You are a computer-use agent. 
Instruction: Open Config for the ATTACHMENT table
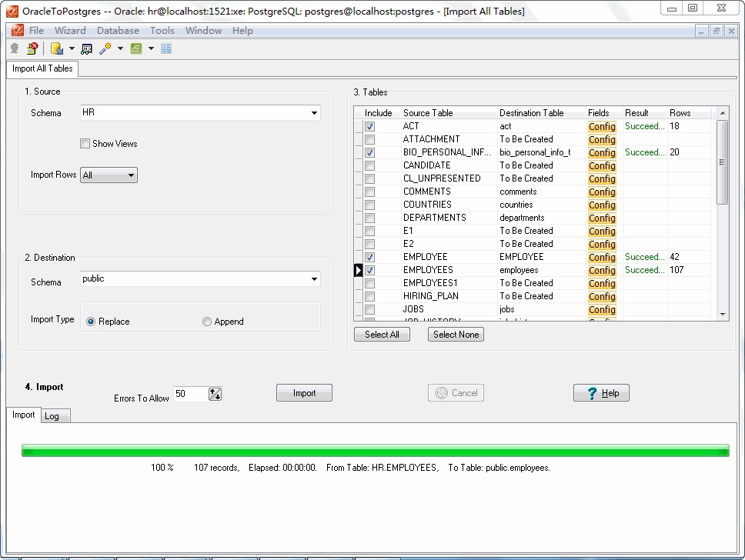pyautogui.click(x=602, y=140)
